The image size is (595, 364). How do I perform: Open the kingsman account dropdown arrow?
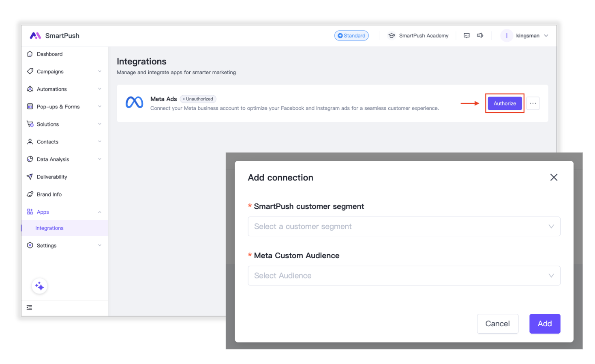546,36
